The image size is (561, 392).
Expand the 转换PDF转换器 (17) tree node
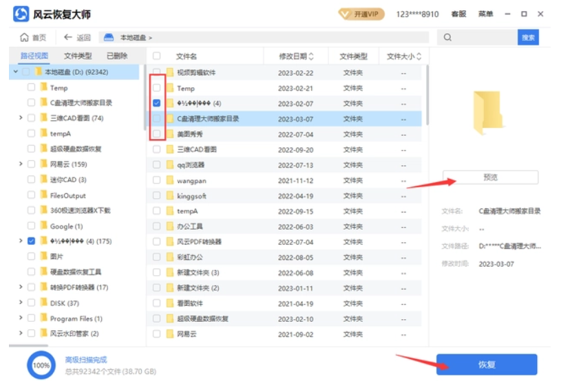pos(21,287)
